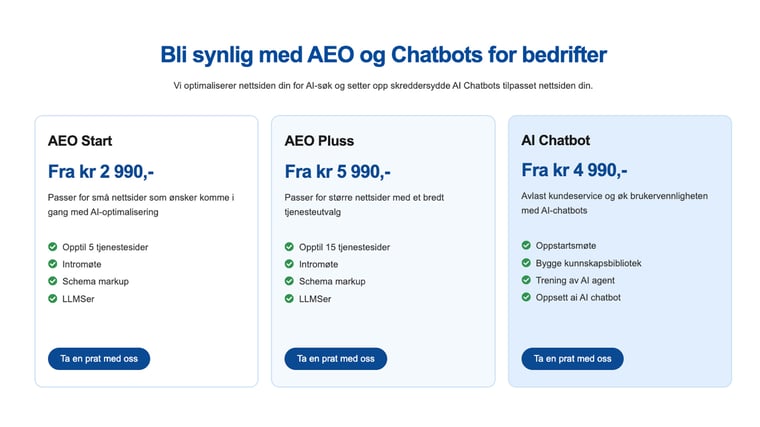This screenshot has width=760, height=427.
Task: Click check icon next to Trening av AI agent
Action: pos(526,280)
